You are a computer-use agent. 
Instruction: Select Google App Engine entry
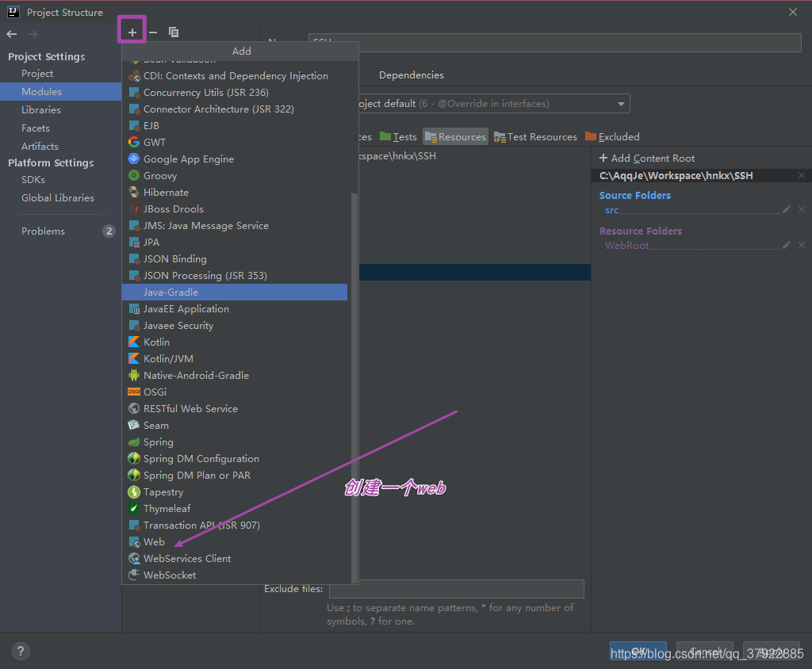235,159
